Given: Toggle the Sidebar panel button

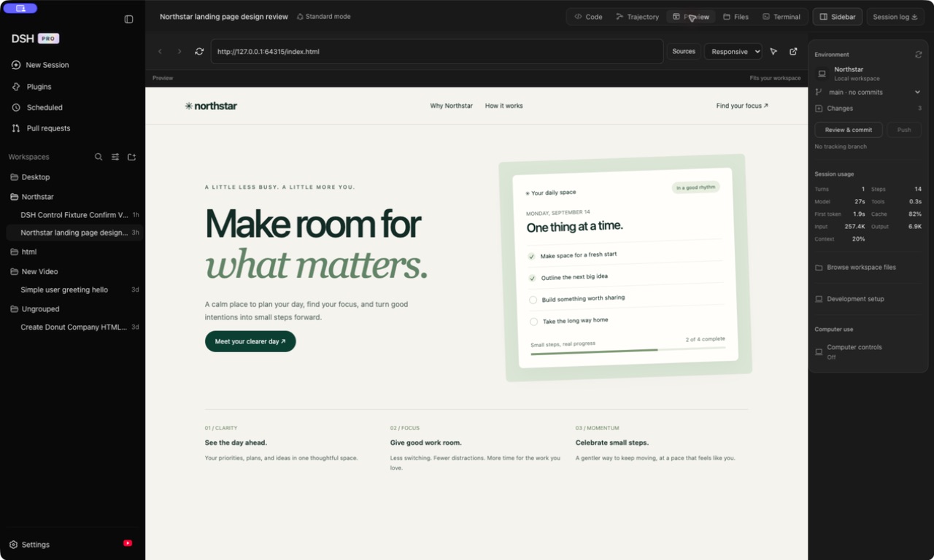Looking at the screenshot, I should pyautogui.click(x=838, y=17).
